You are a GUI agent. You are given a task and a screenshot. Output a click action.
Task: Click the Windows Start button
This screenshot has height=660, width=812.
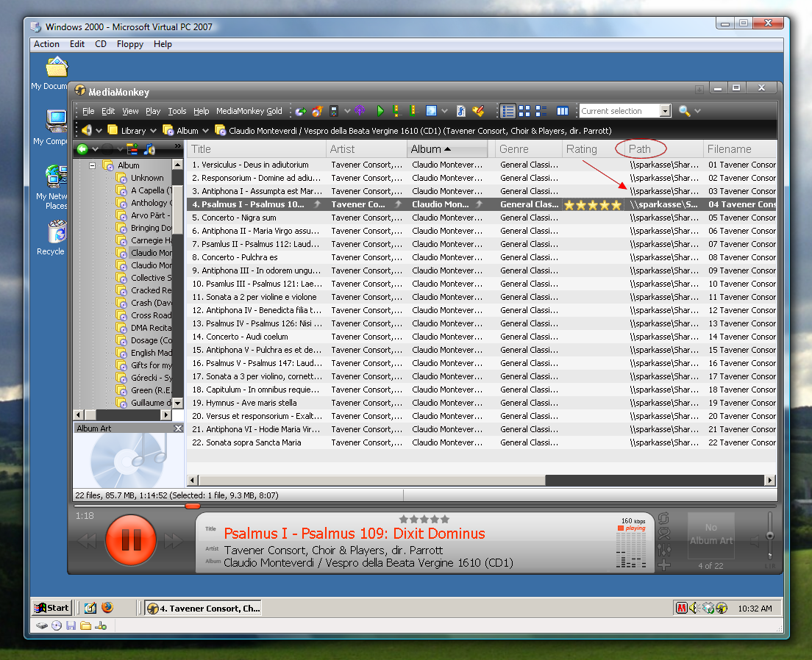(51, 608)
